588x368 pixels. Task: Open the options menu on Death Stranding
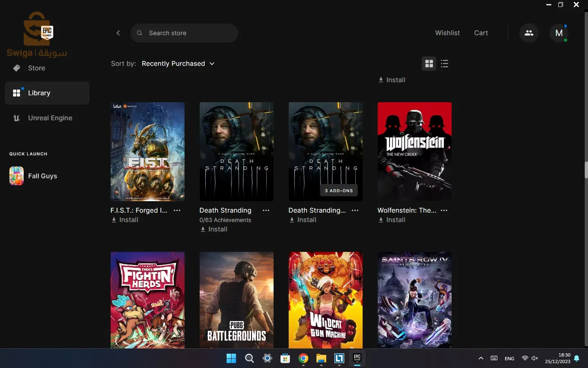coord(266,211)
